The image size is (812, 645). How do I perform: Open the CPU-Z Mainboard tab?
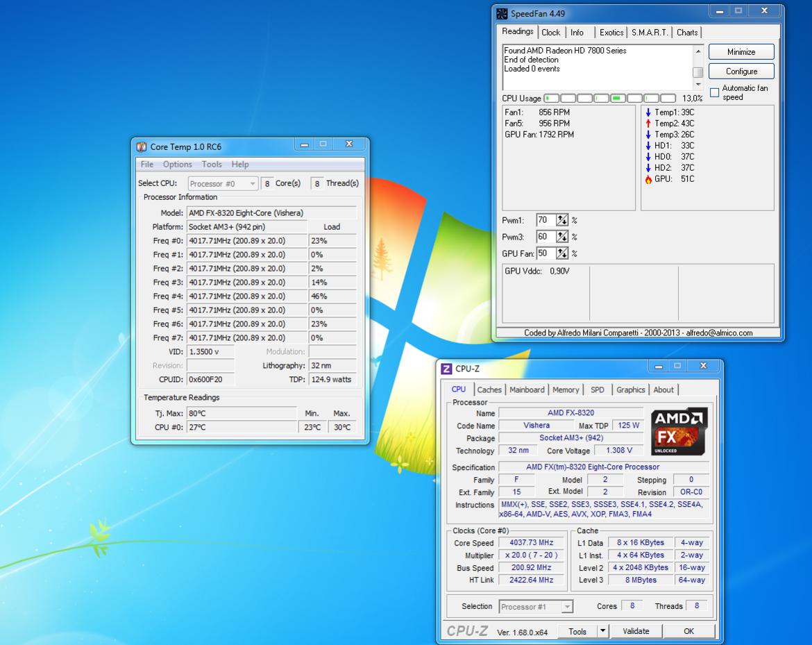pos(527,390)
